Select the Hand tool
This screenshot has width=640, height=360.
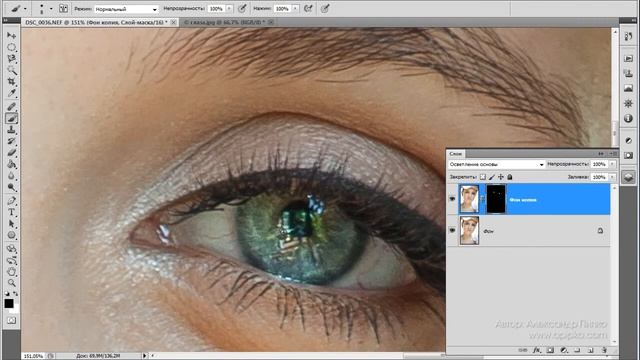(x=11, y=271)
